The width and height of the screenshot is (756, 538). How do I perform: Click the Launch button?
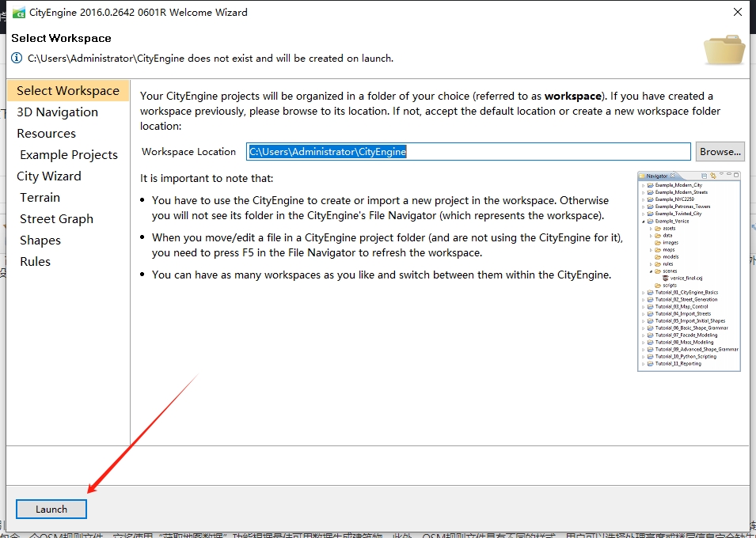pyautogui.click(x=51, y=509)
